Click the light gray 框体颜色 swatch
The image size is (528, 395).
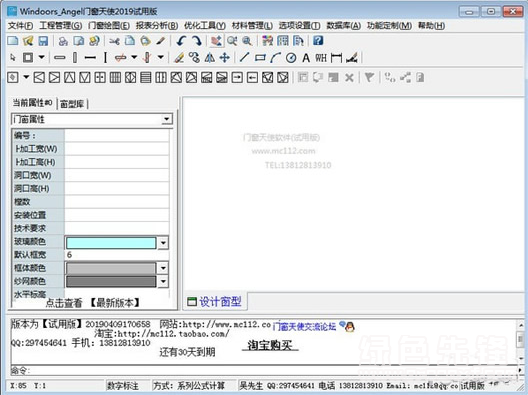coord(111,268)
